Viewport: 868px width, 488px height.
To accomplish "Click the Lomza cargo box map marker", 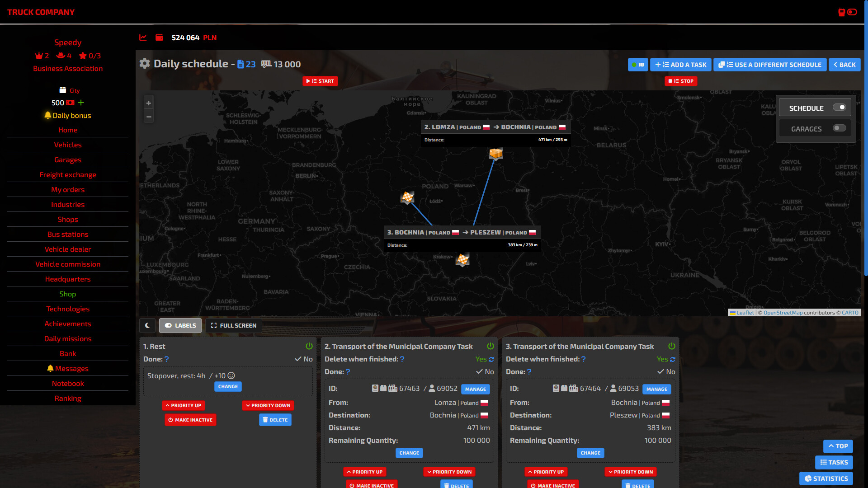I will coord(496,154).
